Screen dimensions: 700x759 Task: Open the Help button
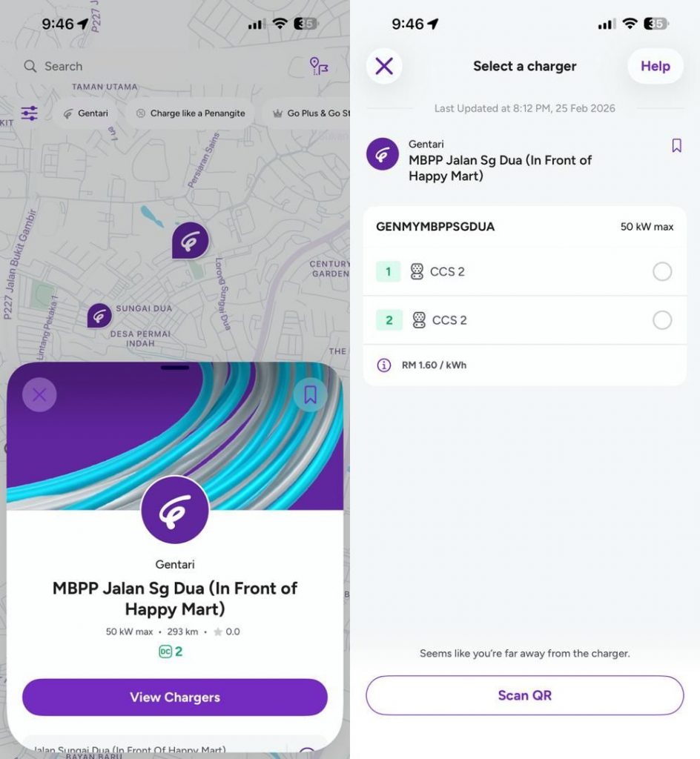[x=656, y=66]
